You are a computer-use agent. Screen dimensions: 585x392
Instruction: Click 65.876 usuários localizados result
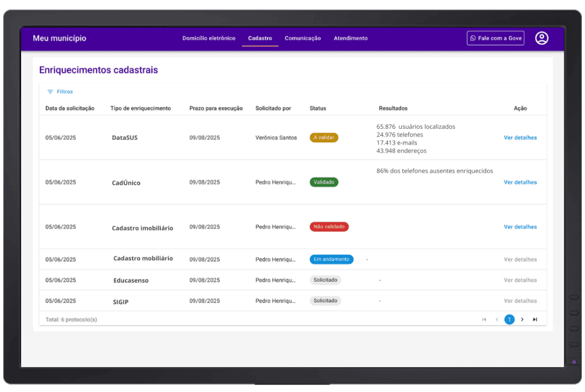tap(415, 127)
